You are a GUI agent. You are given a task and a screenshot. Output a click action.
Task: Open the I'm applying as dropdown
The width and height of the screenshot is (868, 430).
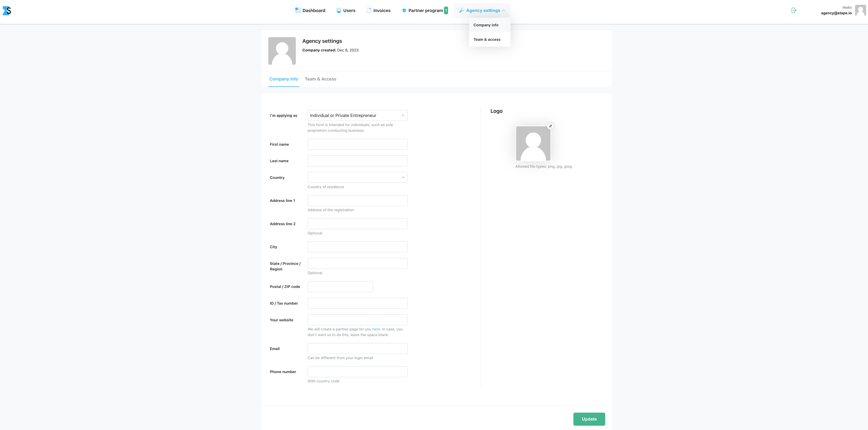click(x=357, y=115)
